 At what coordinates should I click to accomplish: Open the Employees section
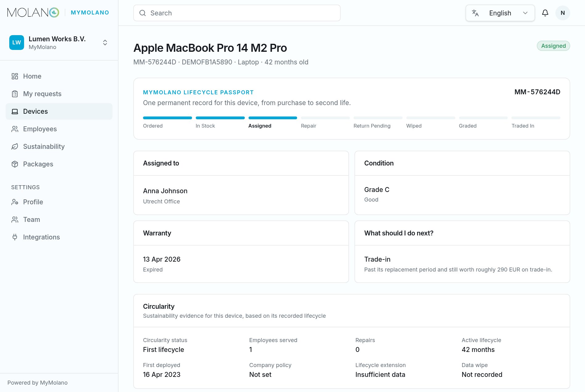pyautogui.click(x=59, y=129)
